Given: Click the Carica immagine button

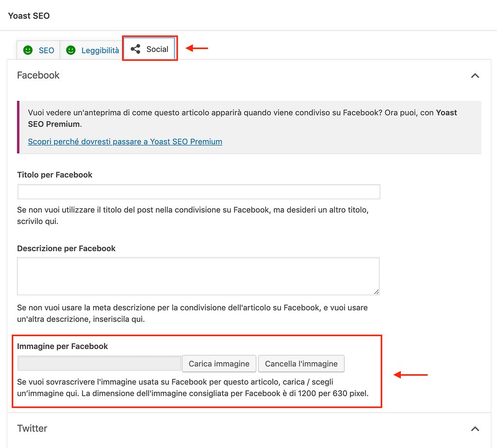Looking at the screenshot, I should coord(219,364).
